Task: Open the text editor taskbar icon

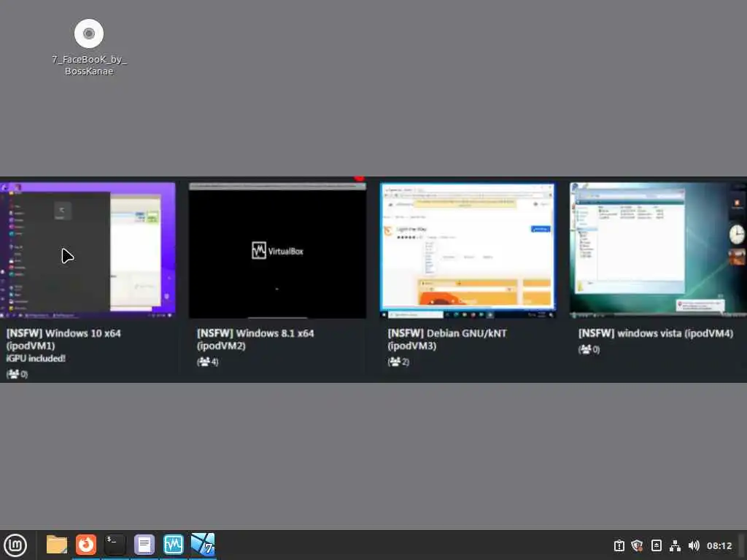Action: point(144,545)
